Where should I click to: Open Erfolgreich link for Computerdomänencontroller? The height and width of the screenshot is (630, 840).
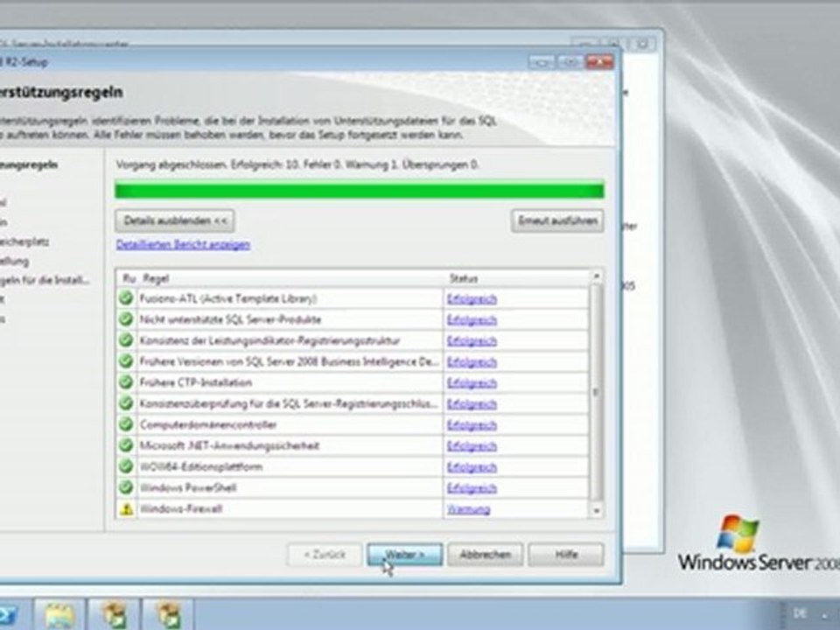(472, 425)
